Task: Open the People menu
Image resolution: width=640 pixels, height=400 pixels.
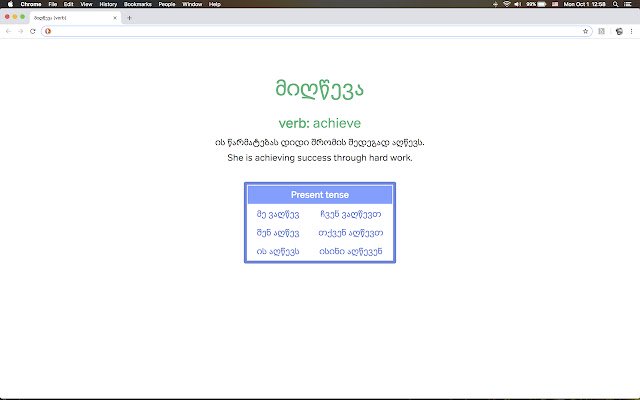Action: (x=167, y=4)
